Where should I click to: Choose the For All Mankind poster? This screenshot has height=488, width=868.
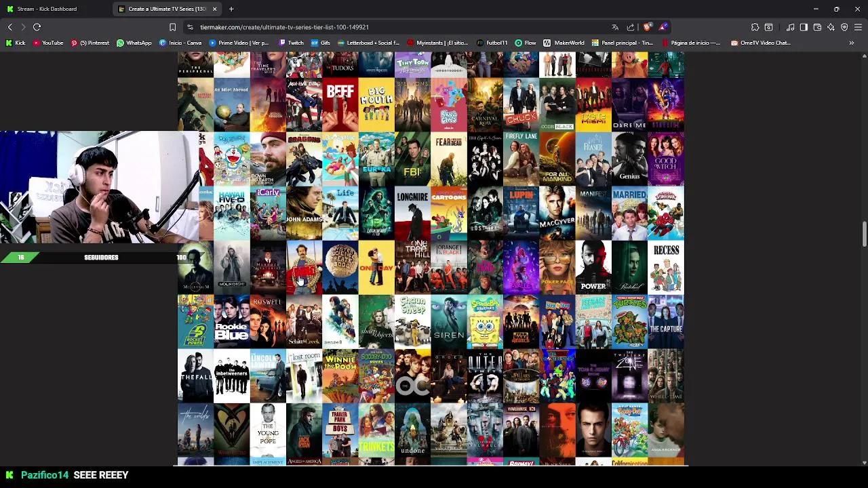pos(557,159)
